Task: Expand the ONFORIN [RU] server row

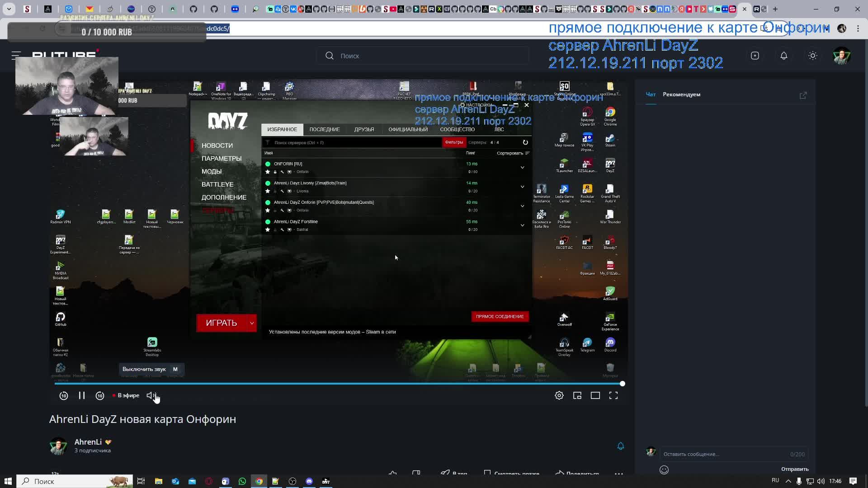Action: pyautogui.click(x=522, y=168)
